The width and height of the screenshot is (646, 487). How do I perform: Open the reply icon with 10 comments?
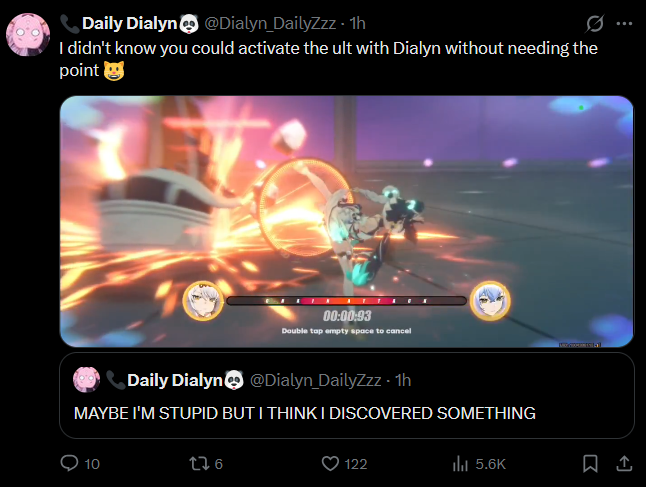pyautogui.click(x=69, y=463)
